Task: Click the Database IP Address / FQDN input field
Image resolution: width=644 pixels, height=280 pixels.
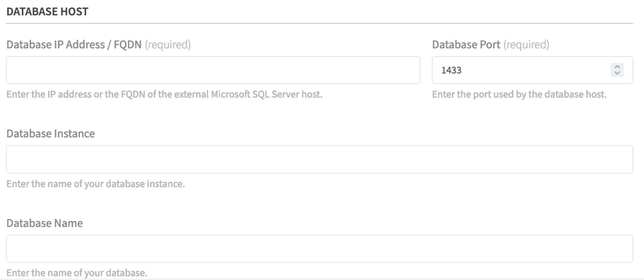Action: pos(213,70)
